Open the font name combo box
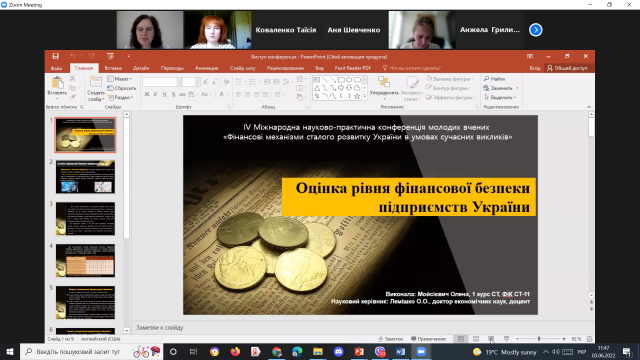The image size is (640, 360). pyautogui.click(x=162, y=82)
